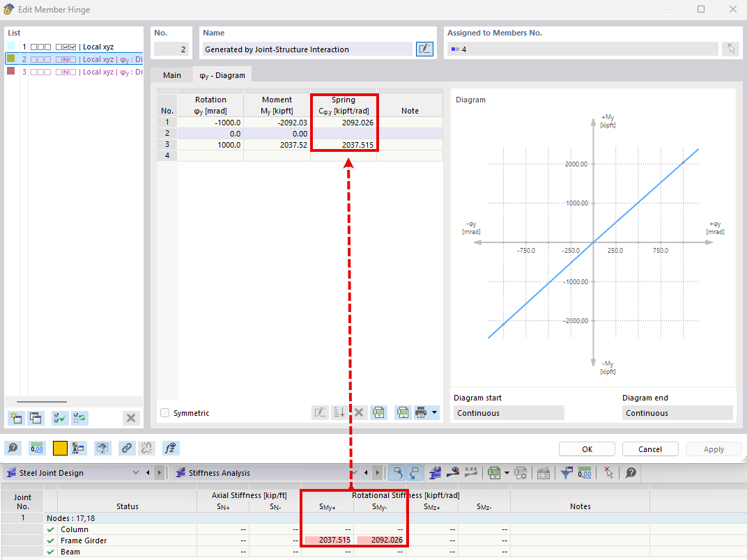Sort the diagram table values

339,412
